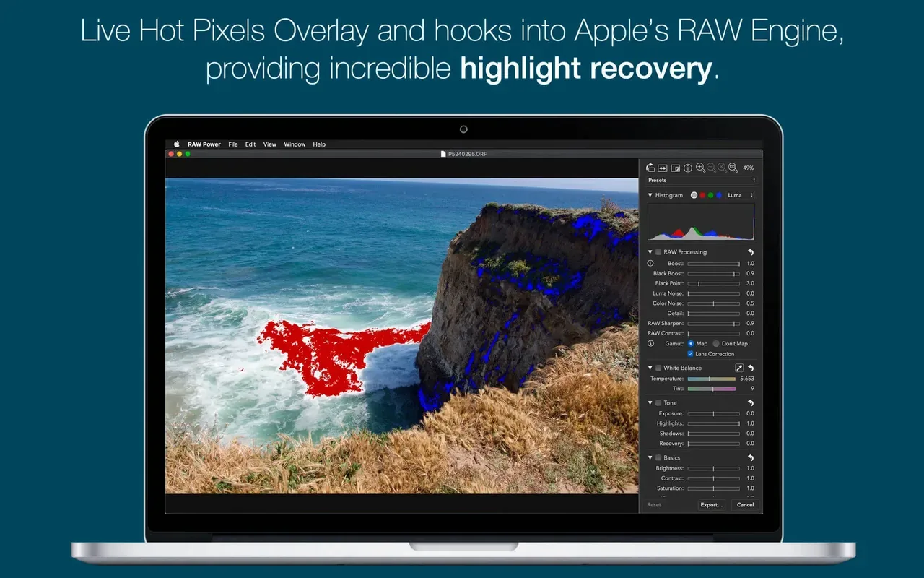Toggle the Tone checkbox
This screenshot has height=578, width=924.
(658, 402)
